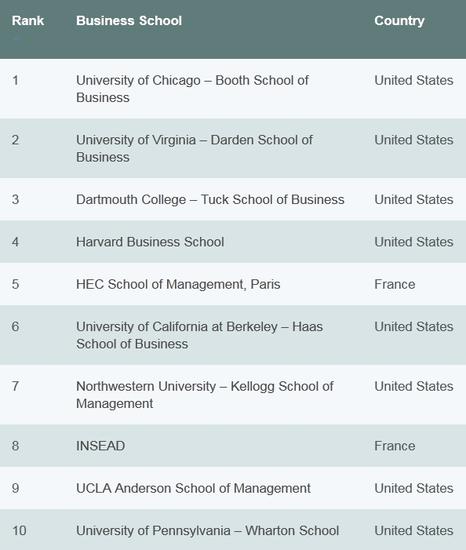
Task: Click United States cell in Wharton row
Action: click(414, 530)
